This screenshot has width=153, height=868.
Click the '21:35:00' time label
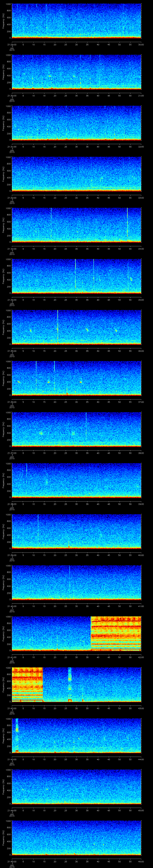pyautogui.click(x=12, y=351)
